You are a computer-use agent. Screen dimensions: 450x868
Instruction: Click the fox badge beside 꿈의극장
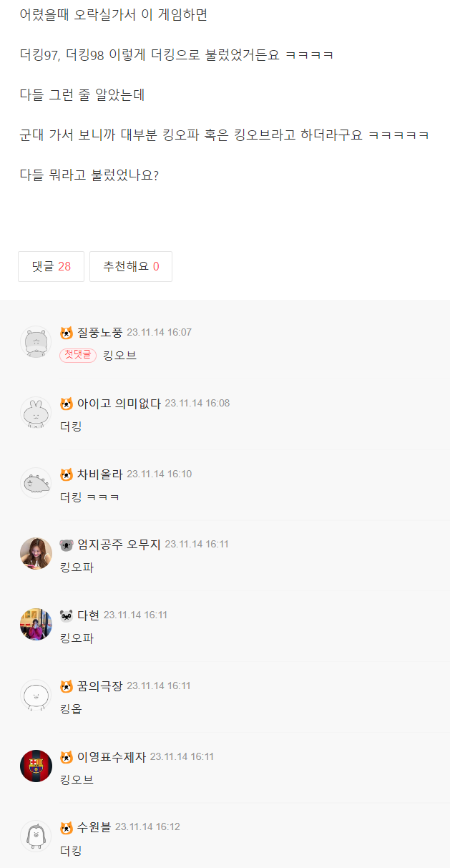67,686
